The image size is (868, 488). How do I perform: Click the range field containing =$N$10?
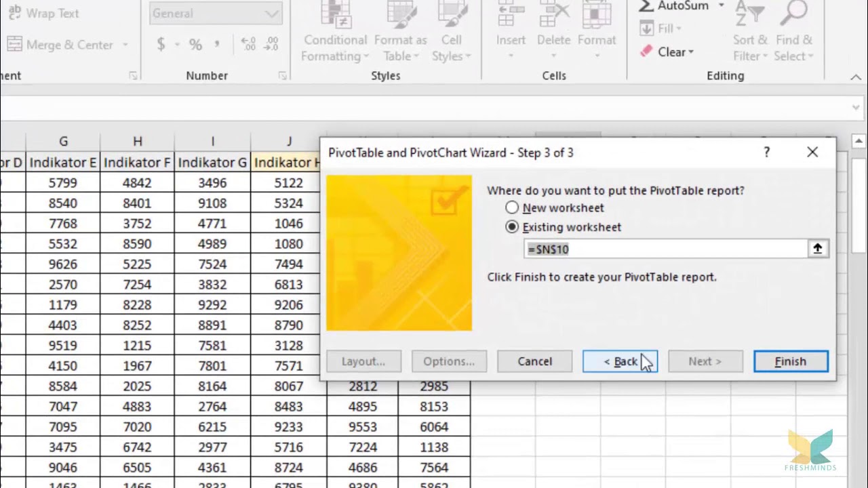666,249
